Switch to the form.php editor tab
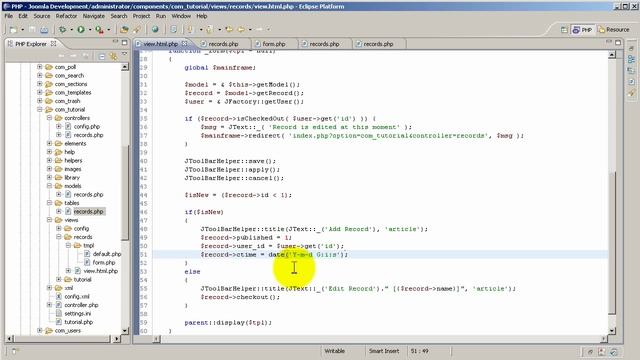640x360 pixels. pos(273,44)
